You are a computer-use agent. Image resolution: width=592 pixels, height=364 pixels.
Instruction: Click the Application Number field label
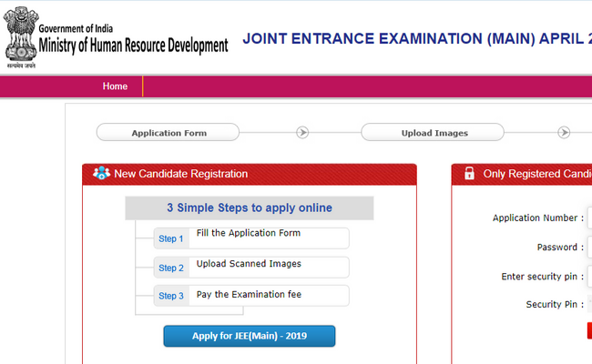pyautogui.click(x=537, y=218)
